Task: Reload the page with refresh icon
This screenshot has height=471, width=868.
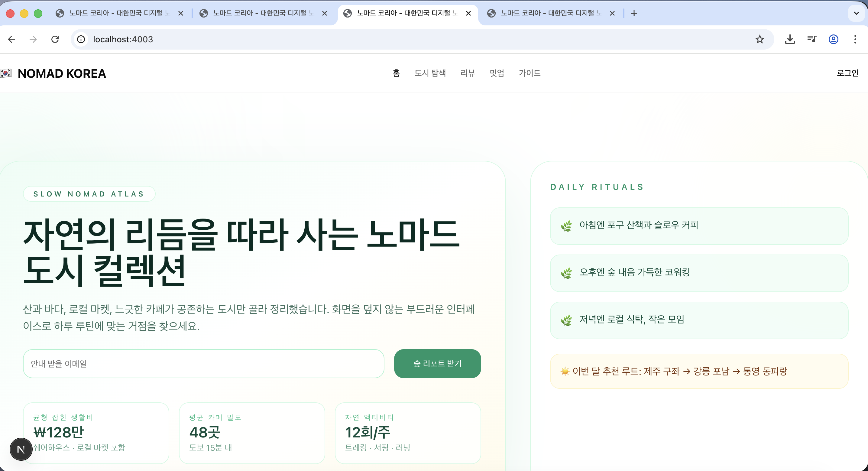Action: click(55, 39)
